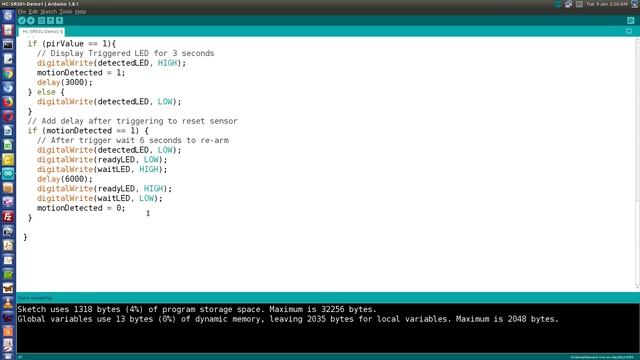Viewport: 640px width, 360px height.
Task: Open the session menu in top panel
Action: point(635,4)
